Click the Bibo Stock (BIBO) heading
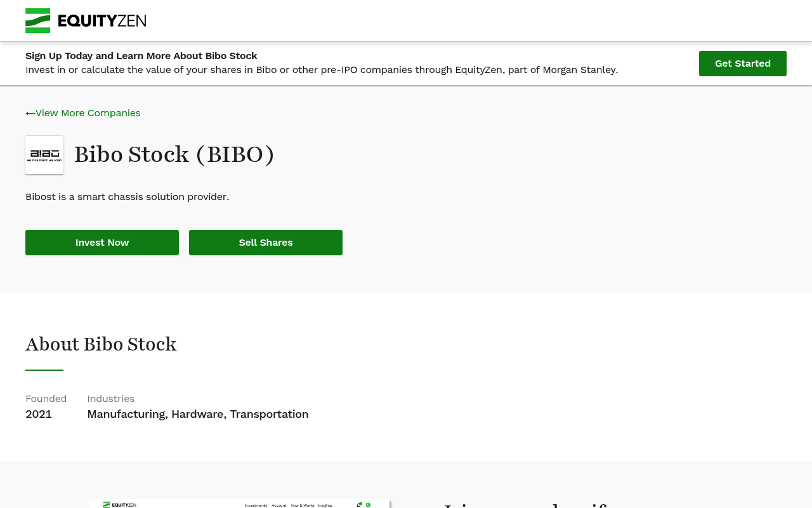 point(174,154)
